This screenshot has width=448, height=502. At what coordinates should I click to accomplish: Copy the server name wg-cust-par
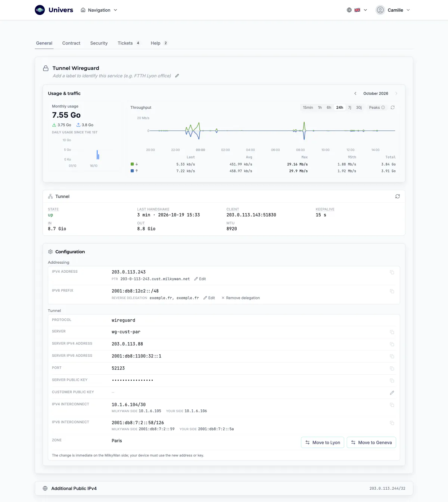click(x=392, y=332)
